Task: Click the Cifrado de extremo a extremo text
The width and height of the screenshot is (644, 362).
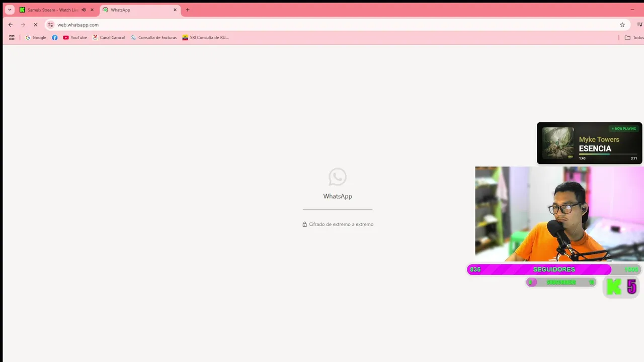Action: (x=341, y=224)
